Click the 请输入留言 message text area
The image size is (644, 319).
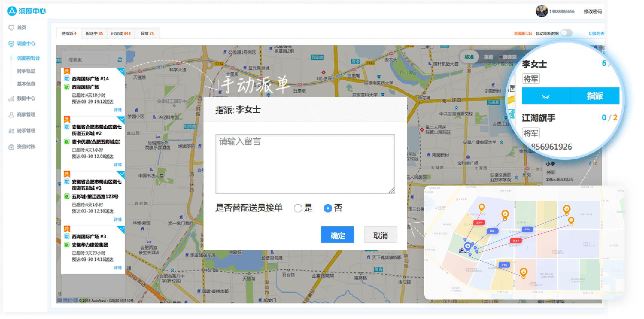pos(305,164)
